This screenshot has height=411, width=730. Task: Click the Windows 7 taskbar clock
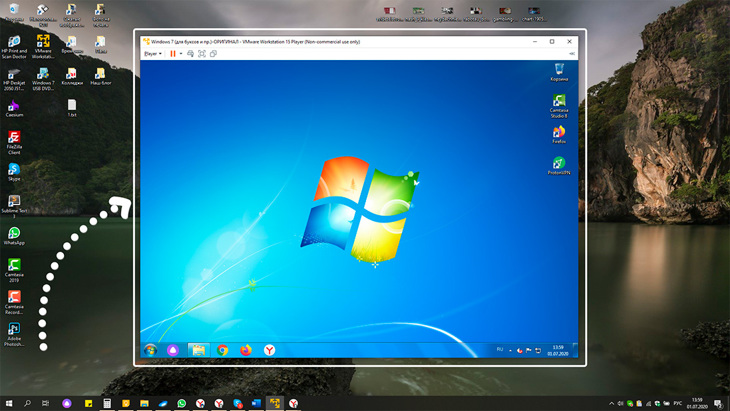click(x=558, y=350)
